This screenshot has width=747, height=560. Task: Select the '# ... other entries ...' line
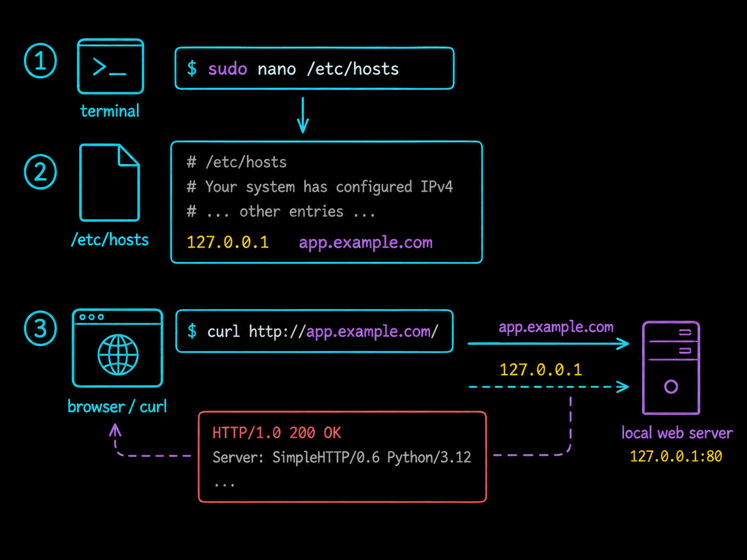tap(281, 212)
